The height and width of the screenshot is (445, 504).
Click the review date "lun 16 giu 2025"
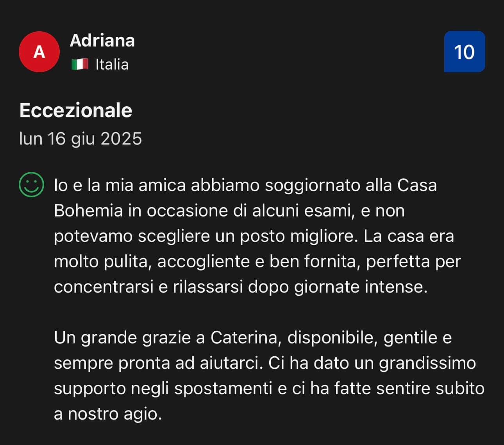tap(80, 139)
